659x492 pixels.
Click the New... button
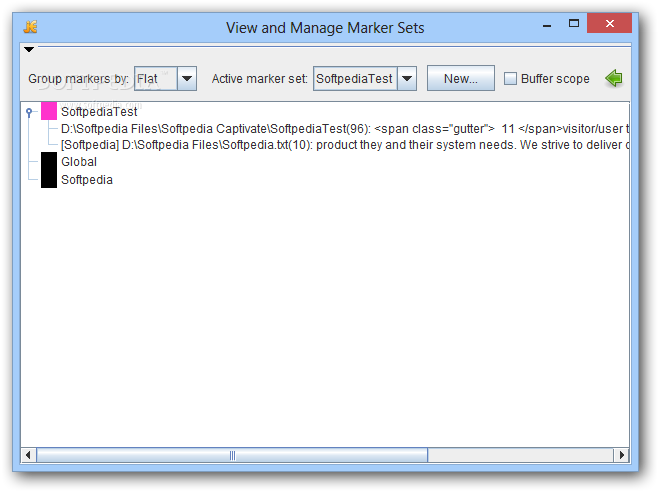461,78
